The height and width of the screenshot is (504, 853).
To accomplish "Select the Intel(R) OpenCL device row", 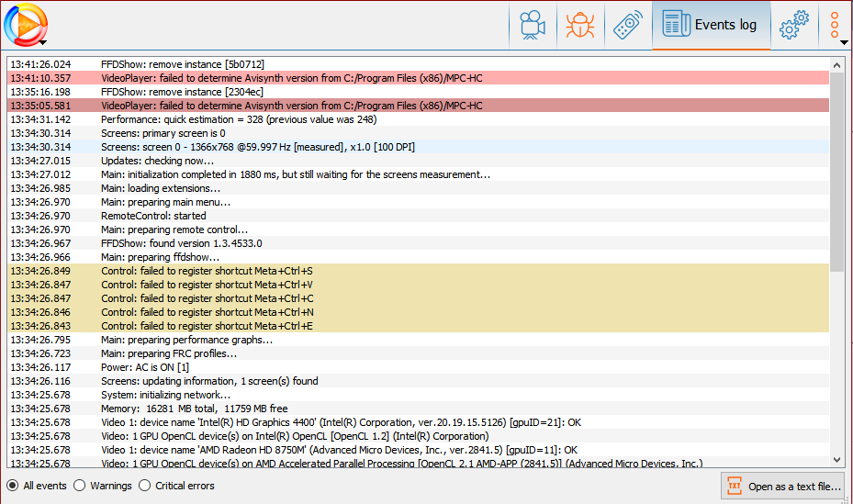I will pos(419,436).
